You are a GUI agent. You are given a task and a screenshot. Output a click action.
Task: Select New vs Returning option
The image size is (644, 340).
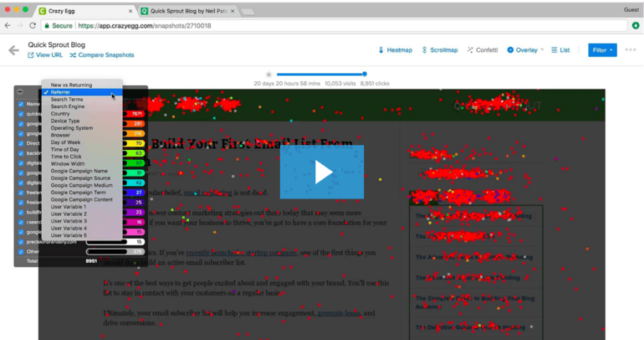click(71, 85)
